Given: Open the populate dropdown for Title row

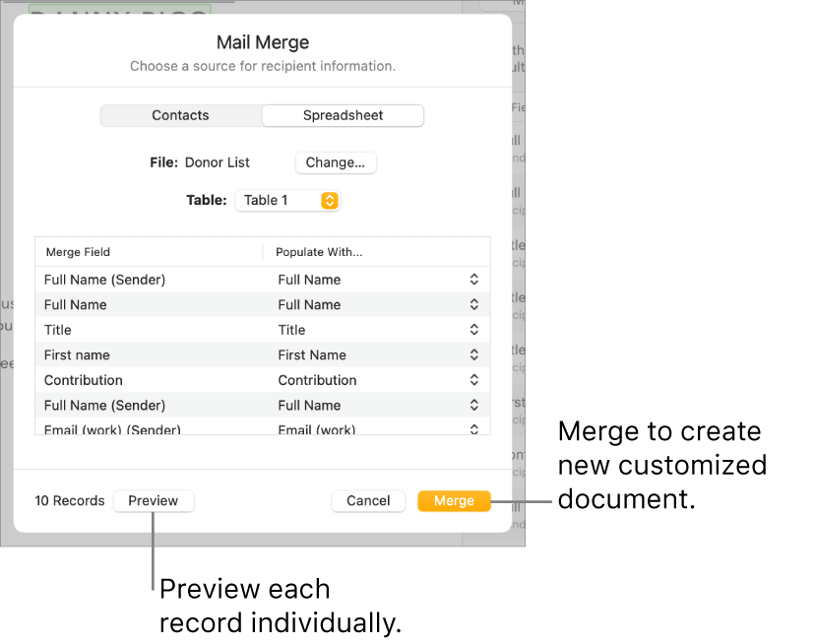Looking at the screenshot, I should (x=473, y=330).
